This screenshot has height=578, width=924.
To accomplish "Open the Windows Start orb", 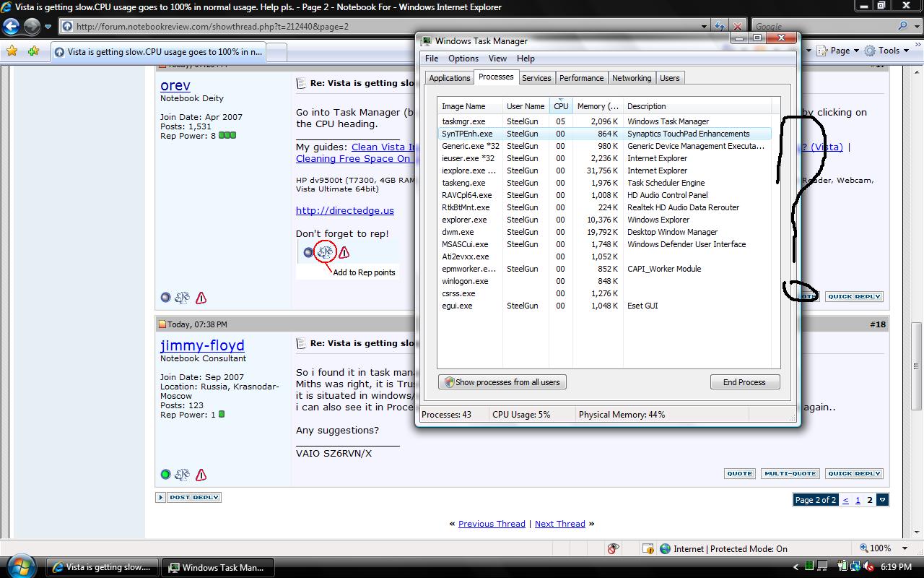I will 19,566.
